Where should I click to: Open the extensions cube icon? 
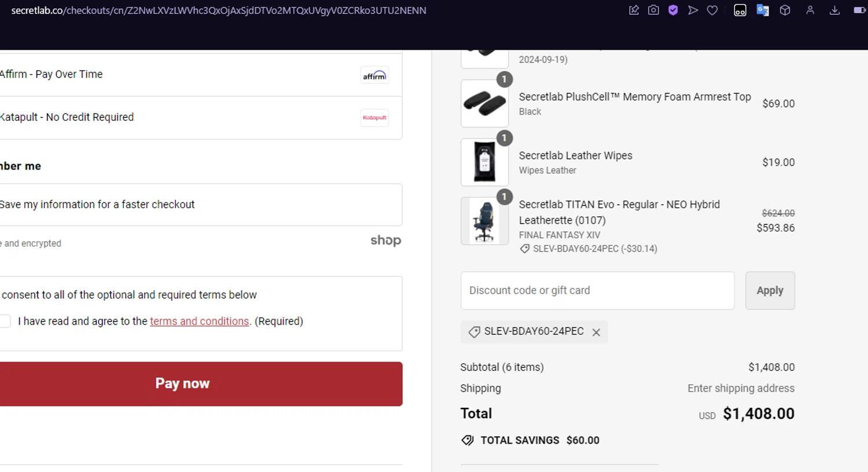pyautogui.click(x=785, y=10)
